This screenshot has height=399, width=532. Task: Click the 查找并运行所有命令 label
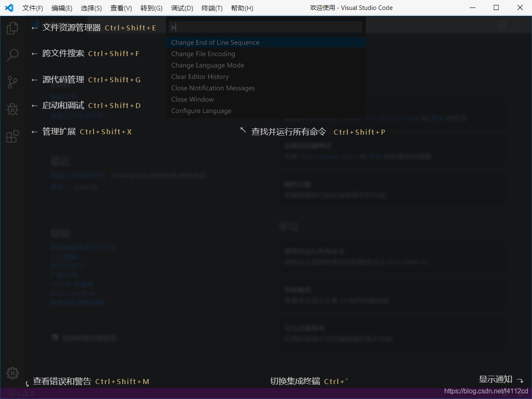[288, 132]
